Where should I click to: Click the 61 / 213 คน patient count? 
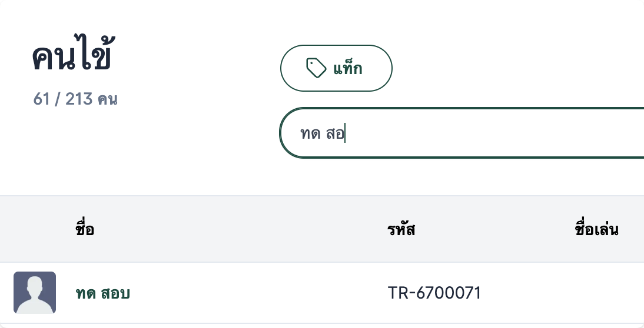pyautogui.click(x=75, y=99)
